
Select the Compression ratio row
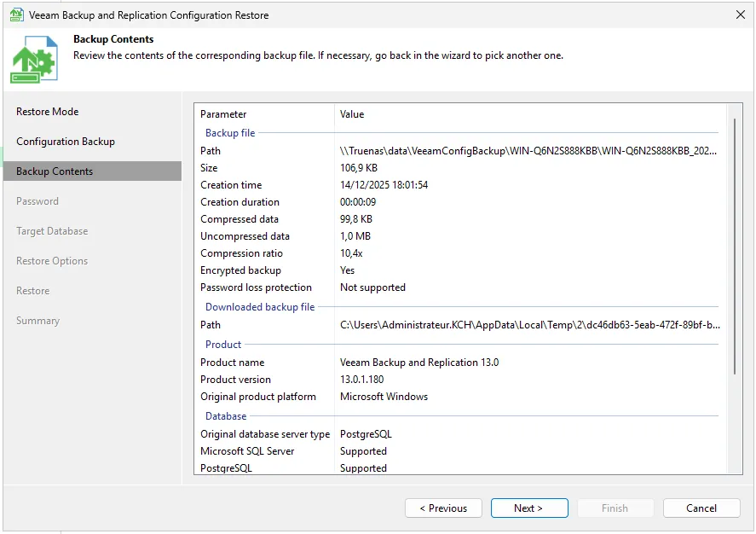[460, 253]
